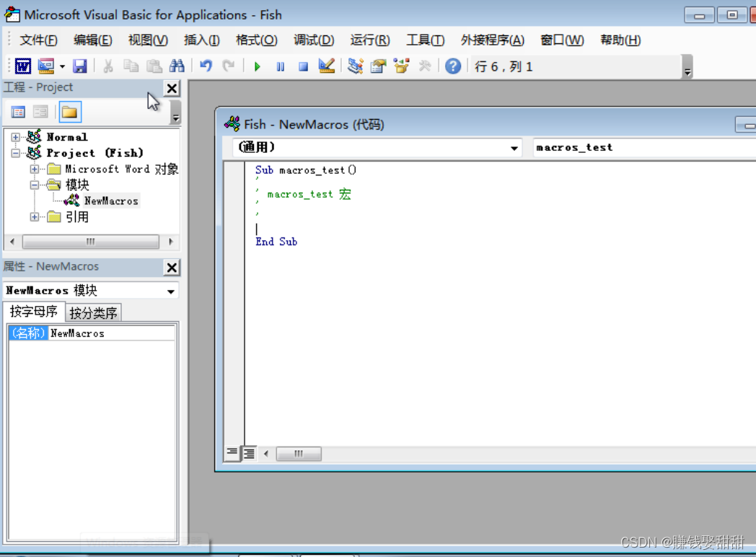Pause execution with the Break icon
The image size is (756, 557).
tap(280, 66)
